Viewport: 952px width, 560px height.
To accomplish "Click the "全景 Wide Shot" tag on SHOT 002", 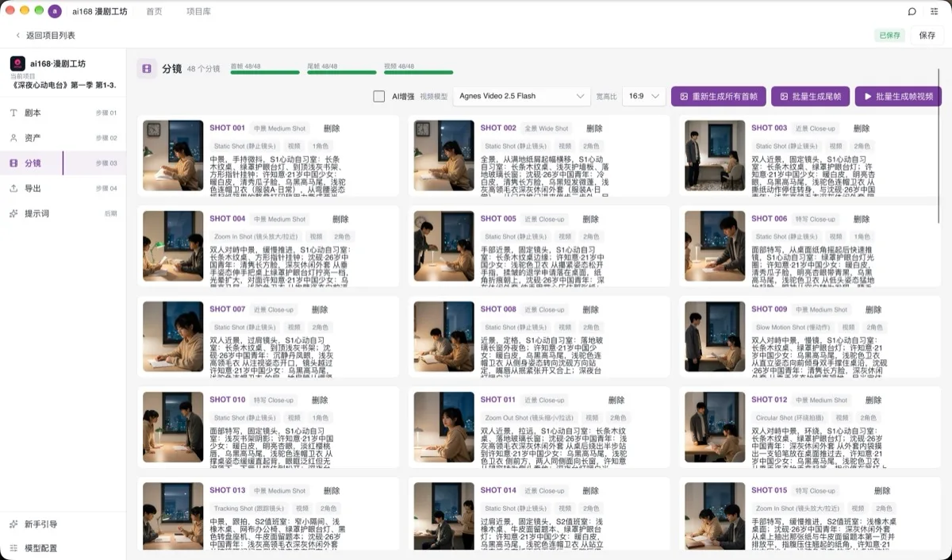I will tap(547, 128).
